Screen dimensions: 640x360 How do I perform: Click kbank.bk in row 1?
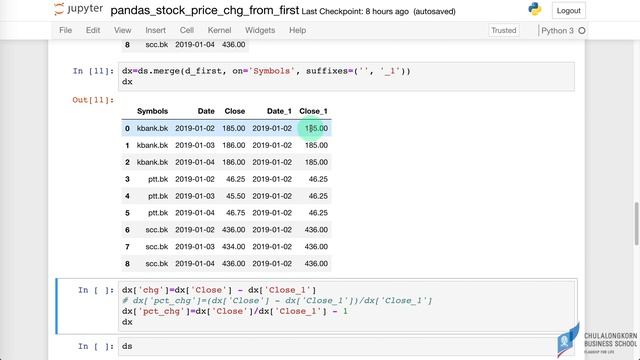pyautogui.click(x=152, y=145)
